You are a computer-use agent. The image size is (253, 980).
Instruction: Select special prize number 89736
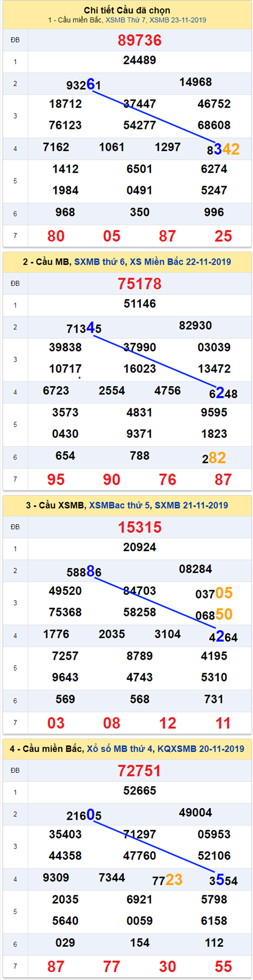140,40
